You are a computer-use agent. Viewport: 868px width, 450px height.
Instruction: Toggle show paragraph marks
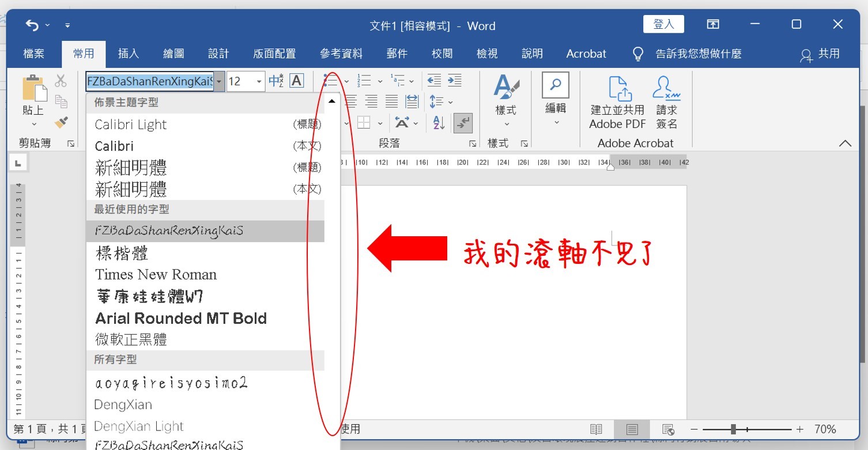(463, 123)
